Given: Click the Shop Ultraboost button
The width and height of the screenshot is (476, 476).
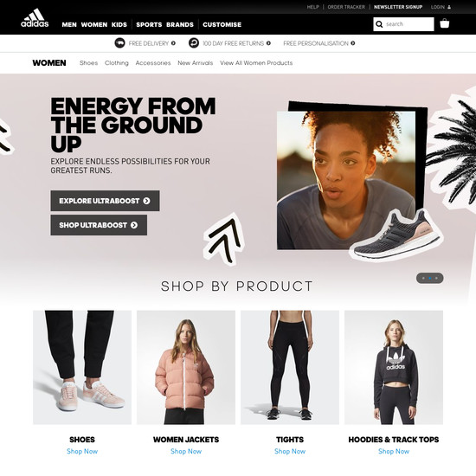Looking at the screenshot, I should (x=99, y=225).
